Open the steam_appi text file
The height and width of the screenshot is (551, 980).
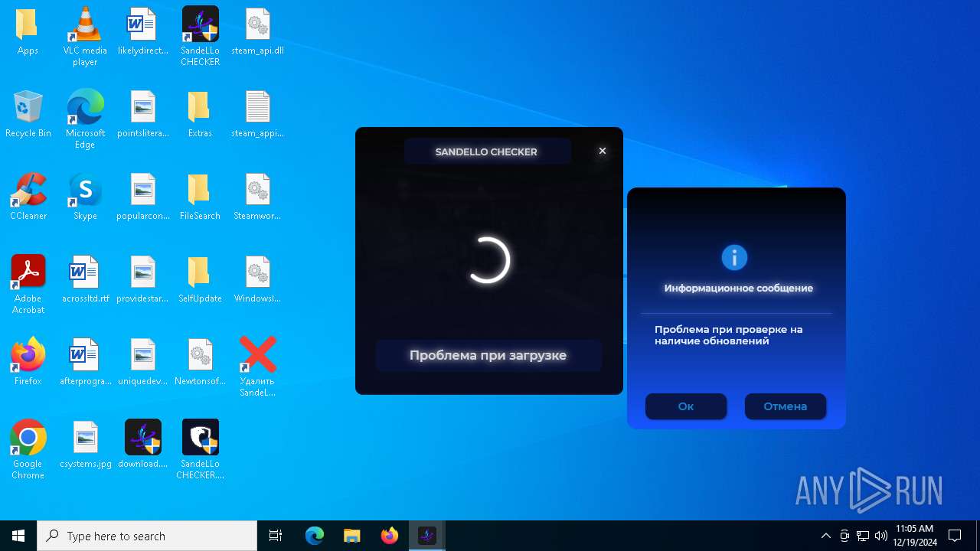(257, 114)
